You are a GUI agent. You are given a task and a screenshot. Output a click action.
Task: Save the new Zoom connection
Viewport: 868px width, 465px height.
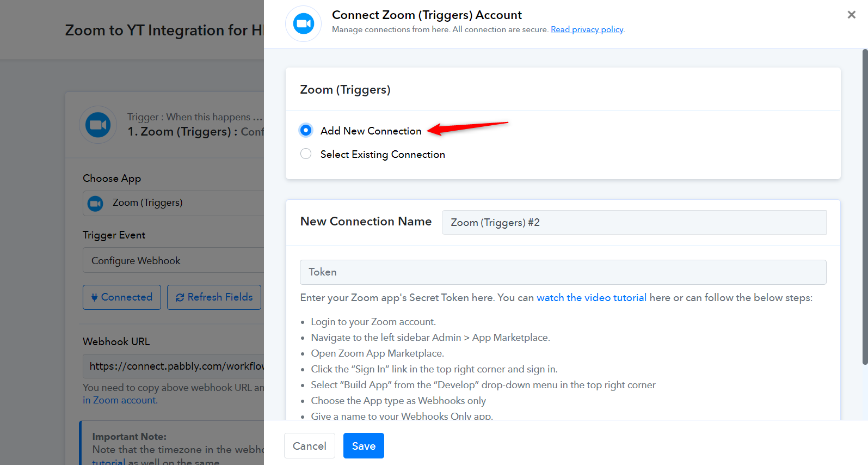tap(364, 446)
